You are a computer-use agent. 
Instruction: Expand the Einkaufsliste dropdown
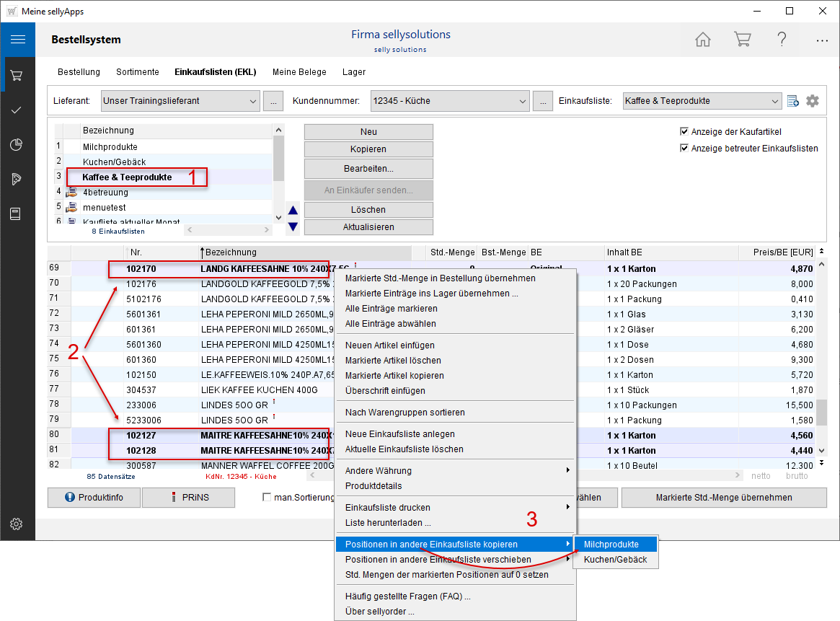pyautogui.click(x=774, y=101)
